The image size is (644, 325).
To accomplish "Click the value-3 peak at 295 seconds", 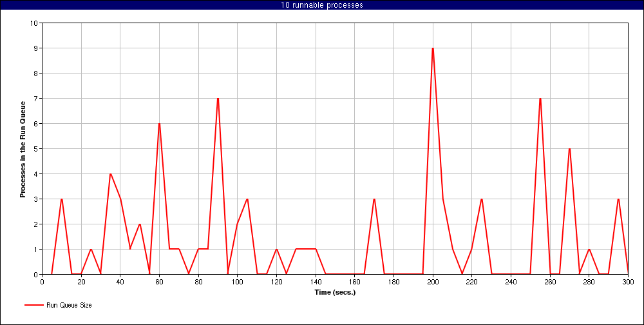I will (x=618, y=199).
